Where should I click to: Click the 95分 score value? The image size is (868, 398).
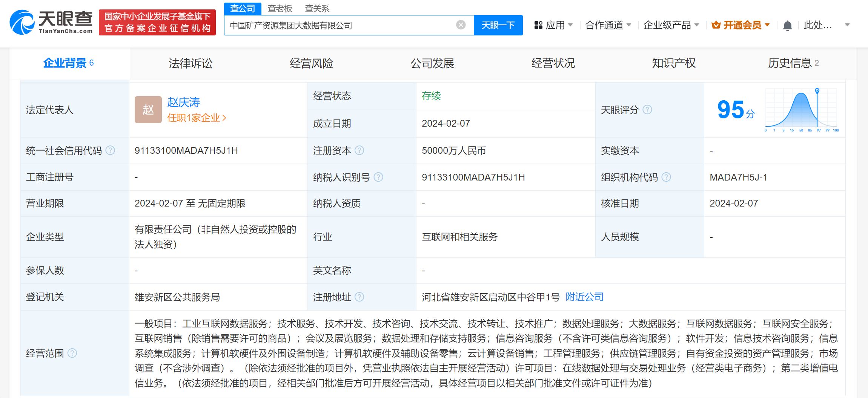coord(736,110)
